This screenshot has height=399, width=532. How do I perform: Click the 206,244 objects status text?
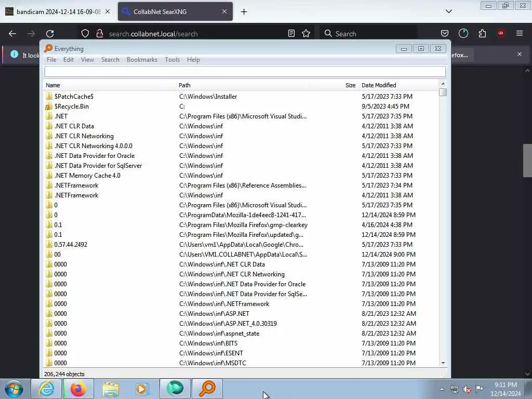(64, 374)
